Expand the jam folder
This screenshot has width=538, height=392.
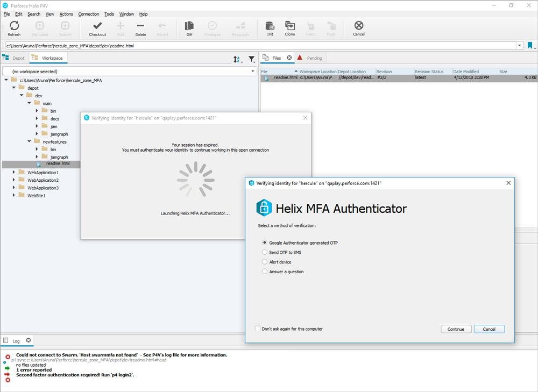click(x=37, y=126)
